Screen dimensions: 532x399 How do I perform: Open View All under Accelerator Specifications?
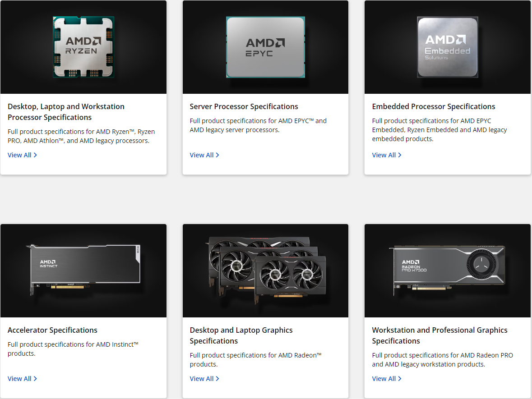[x=23, y=379]
